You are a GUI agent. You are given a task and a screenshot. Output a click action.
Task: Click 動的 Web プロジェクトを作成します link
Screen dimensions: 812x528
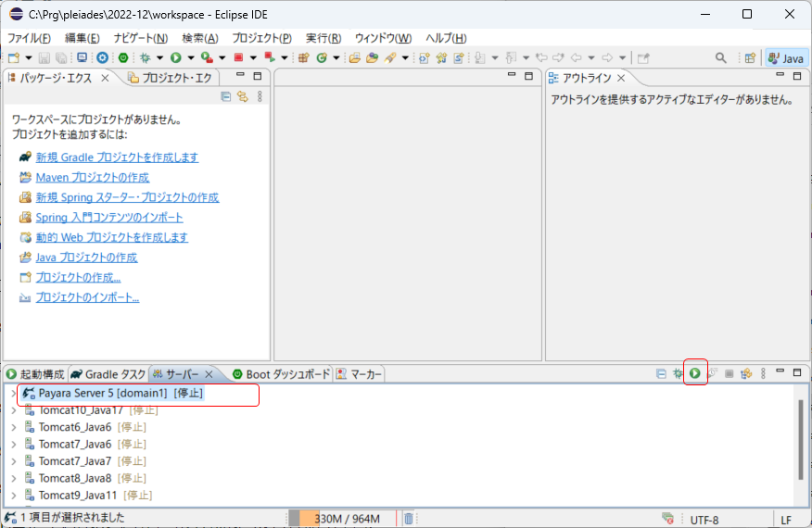(112, 237)
